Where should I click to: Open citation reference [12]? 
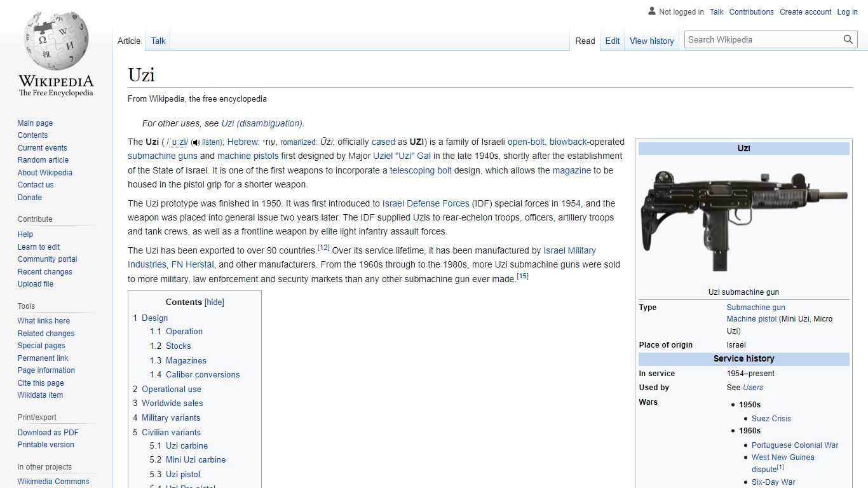pos(323,247)
